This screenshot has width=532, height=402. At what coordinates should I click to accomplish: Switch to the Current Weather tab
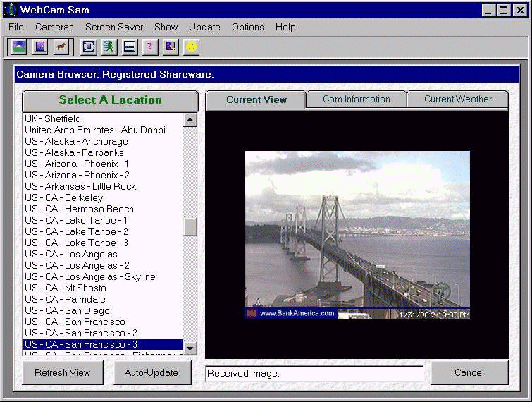[x=457, y=99]
